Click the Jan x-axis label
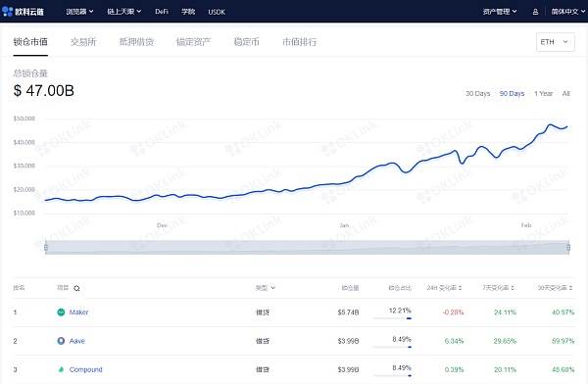This screenshot has height=384, width=588. 344,225
